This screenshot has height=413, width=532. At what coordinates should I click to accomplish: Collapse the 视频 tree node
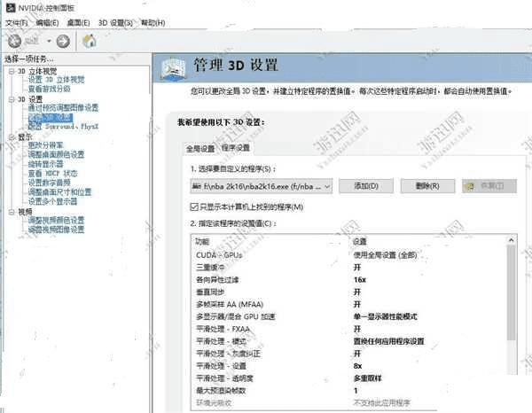[x=12, y=212]
